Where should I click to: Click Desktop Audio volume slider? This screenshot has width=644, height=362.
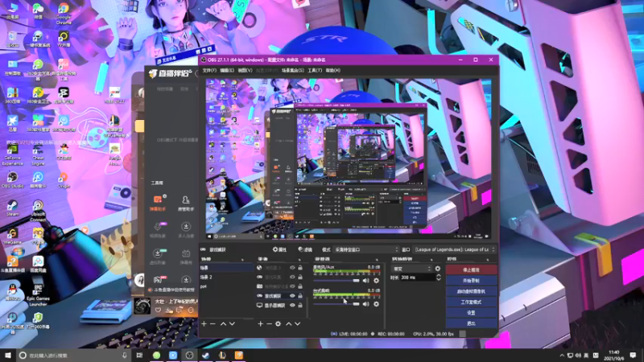[x=336, y=304]
